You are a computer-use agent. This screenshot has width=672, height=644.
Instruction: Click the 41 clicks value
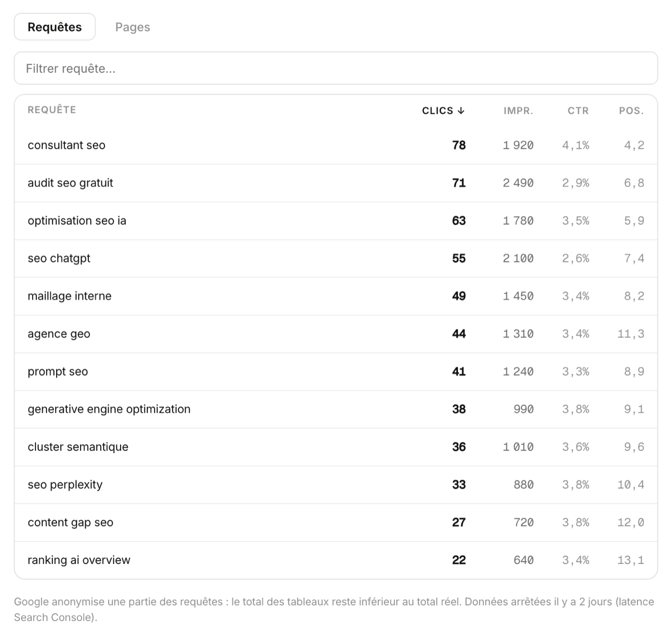(459, 372)
